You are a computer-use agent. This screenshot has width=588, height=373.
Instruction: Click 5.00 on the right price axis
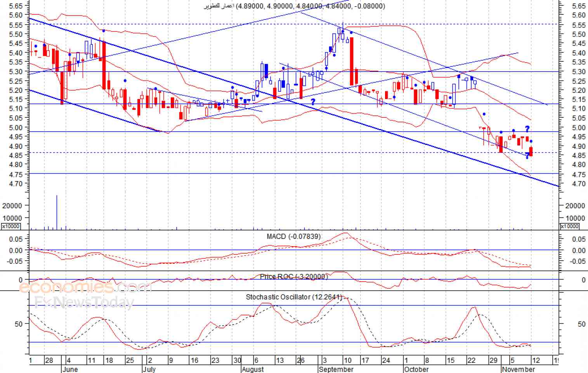pos(579,128)
